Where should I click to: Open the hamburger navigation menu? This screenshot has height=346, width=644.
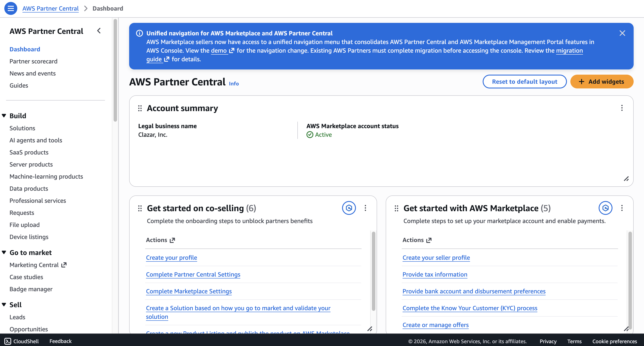coord(11,8)
